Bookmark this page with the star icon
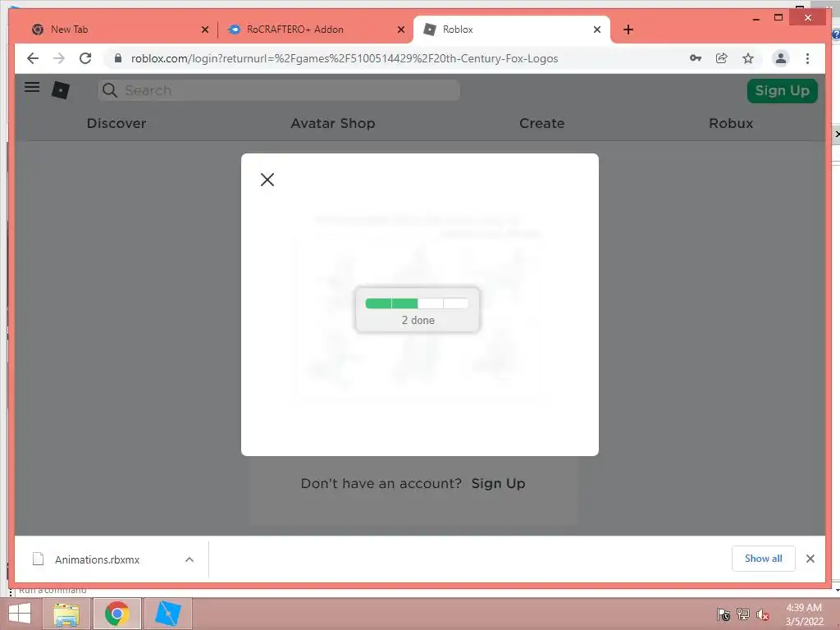Screen dimensions: 840x630 (748, 58)
